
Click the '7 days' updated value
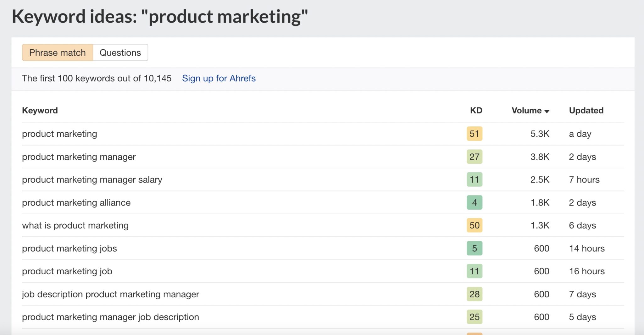(x=582, y=294)
